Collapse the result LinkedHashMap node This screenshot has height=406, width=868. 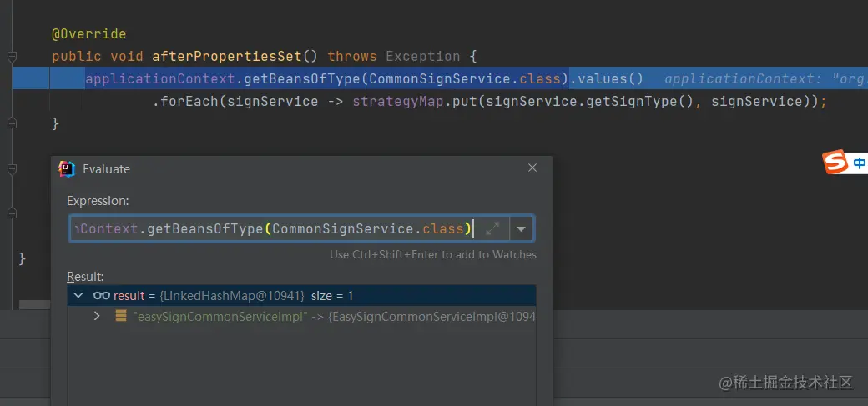pyautogui.click(x=78, y=296)
